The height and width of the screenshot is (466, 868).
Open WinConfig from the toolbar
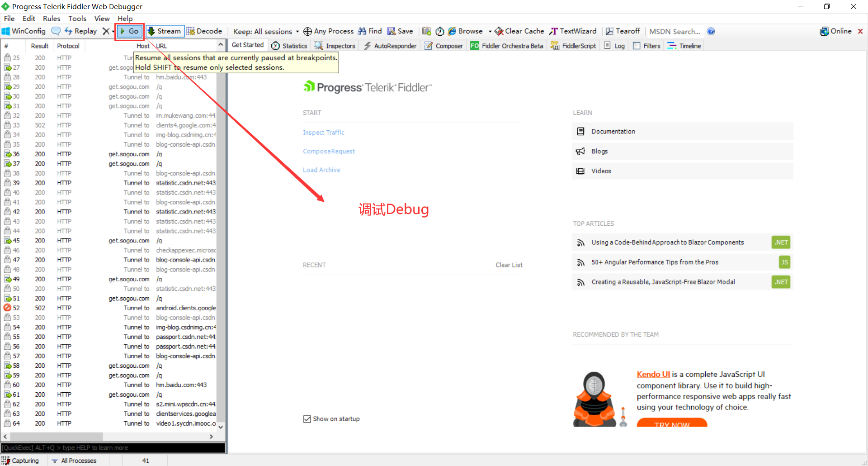tap(24, 31)
